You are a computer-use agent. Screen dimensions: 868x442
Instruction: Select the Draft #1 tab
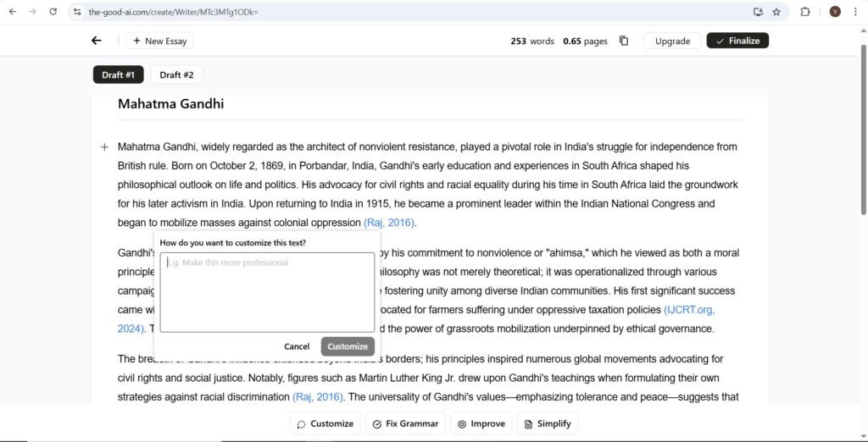(x=118, y=75)
